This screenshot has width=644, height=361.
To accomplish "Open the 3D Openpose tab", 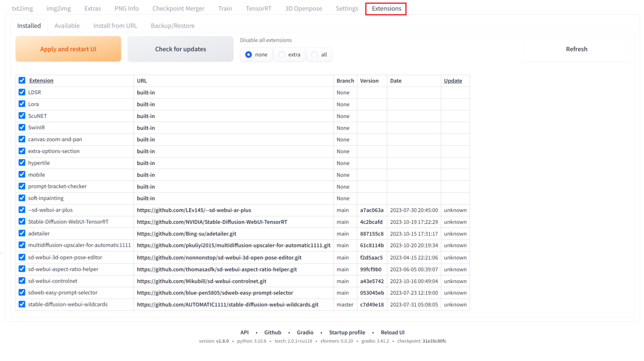I will [x=304, y=8].
